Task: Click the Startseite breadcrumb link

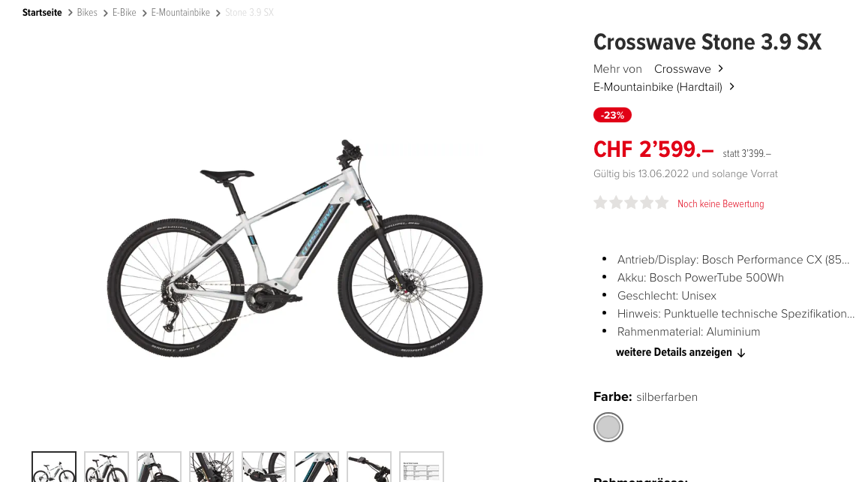Action: point(42,12)
